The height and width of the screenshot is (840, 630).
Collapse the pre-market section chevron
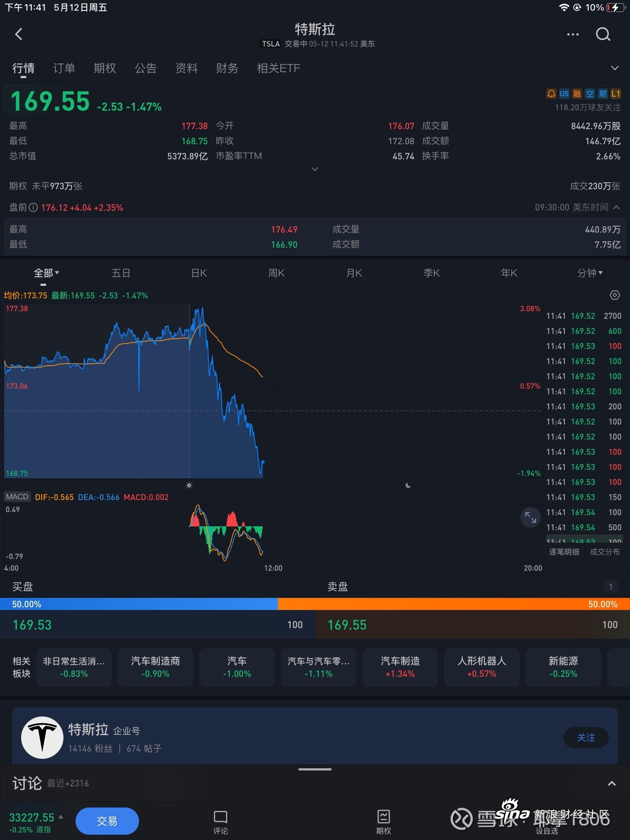[617, 207]
